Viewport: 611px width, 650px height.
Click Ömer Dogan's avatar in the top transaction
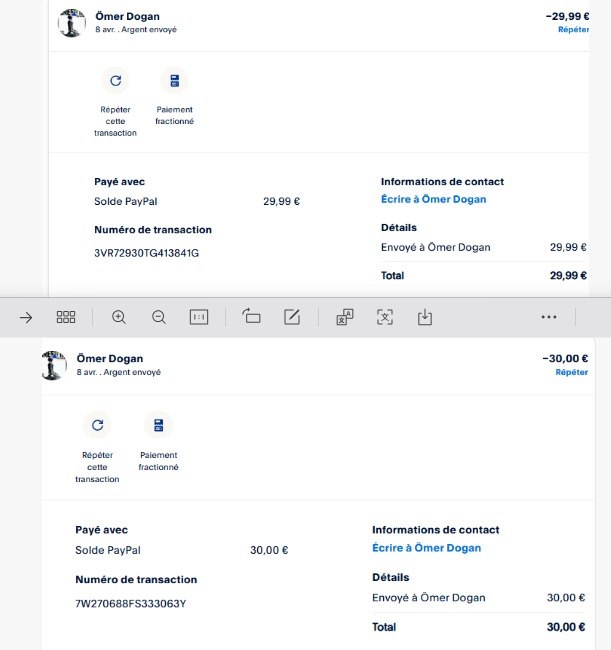point(72,23)
